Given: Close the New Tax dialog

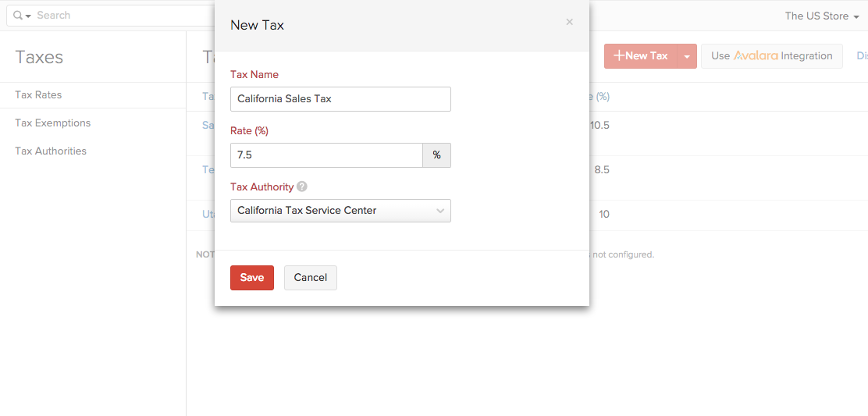Looking at the screenshot, I should [570, 23].
